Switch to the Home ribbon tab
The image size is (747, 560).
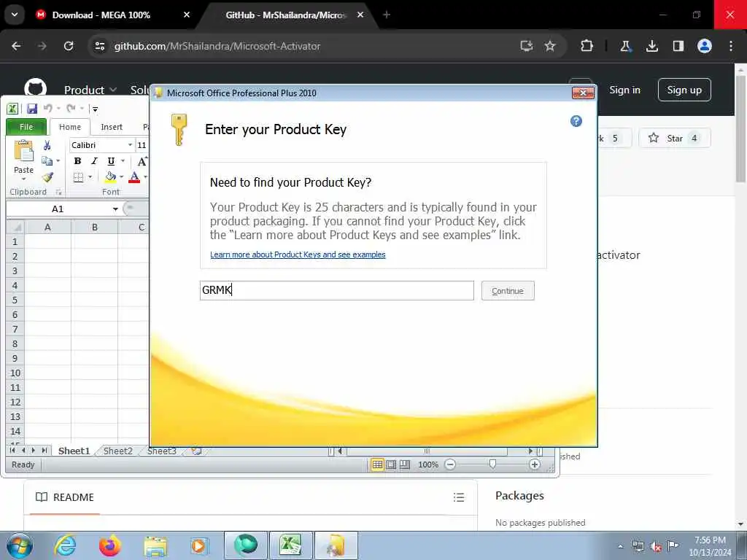click(70, 127)
